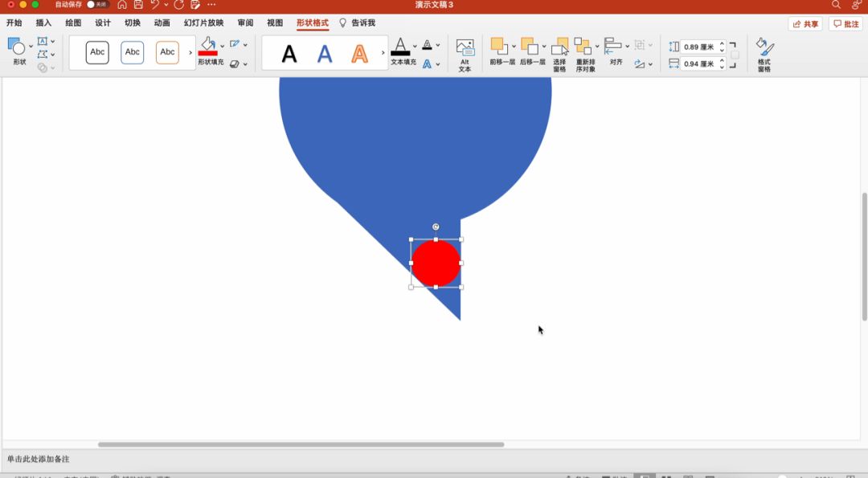The height and width of the screenshot is (478, 868).
Task: Click the edit shape points icon
Action: (42, 54)
